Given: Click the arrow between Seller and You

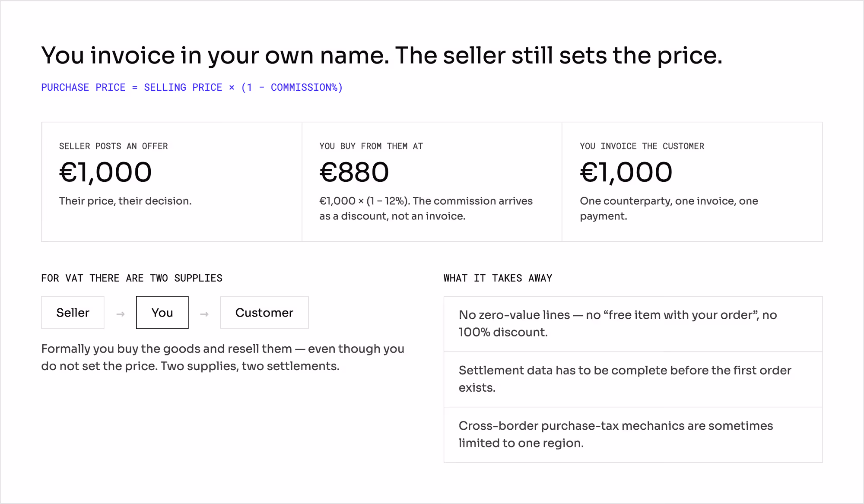Looking at the screenshot, I should pyautogui.click(x=121, y=314).
